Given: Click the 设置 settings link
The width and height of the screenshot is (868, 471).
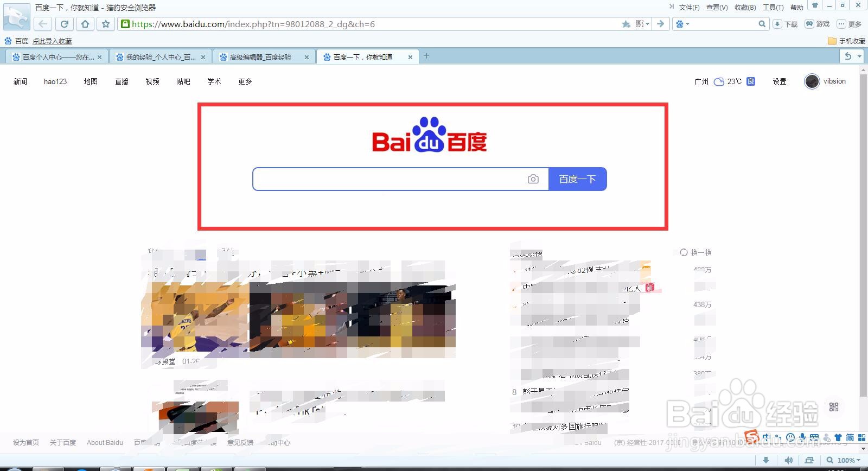Looking at the screenshot, I should point(780,81).
